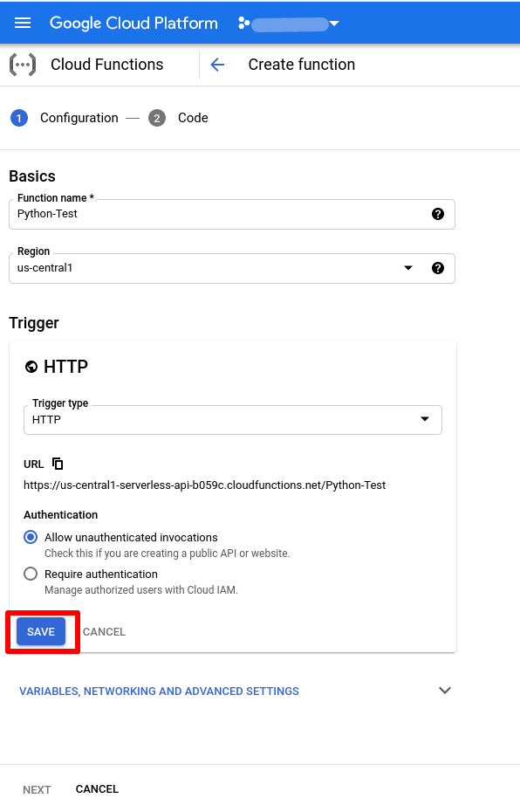Open the Region dropdown
This screenshot has height=812, width=520.
(232, 268)
